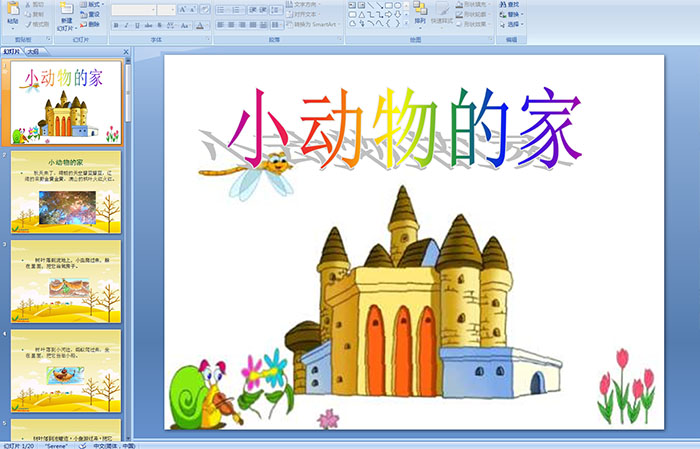Open the Font size combo box

click(x=167, y=10)
